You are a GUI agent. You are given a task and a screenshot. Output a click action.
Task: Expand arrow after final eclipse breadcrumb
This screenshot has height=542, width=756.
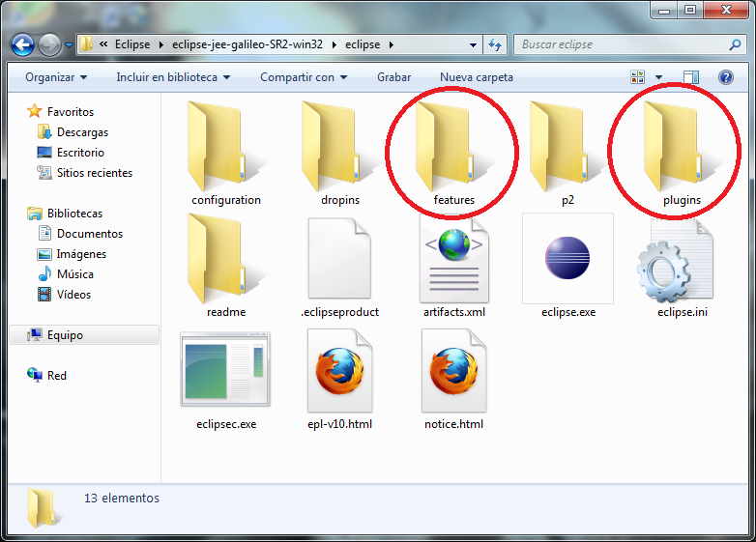(x=391, y=44)
